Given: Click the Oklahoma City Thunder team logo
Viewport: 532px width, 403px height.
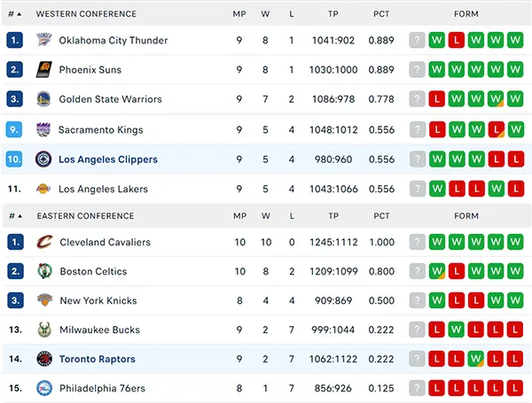Looking at the screenshot, I should tap(43, 40).
